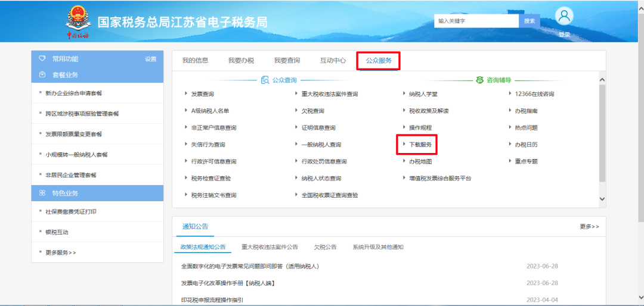This screenshot has height=306, width=644.
Task: Open the 我要办税 tab
Action: tap(241, 61)
